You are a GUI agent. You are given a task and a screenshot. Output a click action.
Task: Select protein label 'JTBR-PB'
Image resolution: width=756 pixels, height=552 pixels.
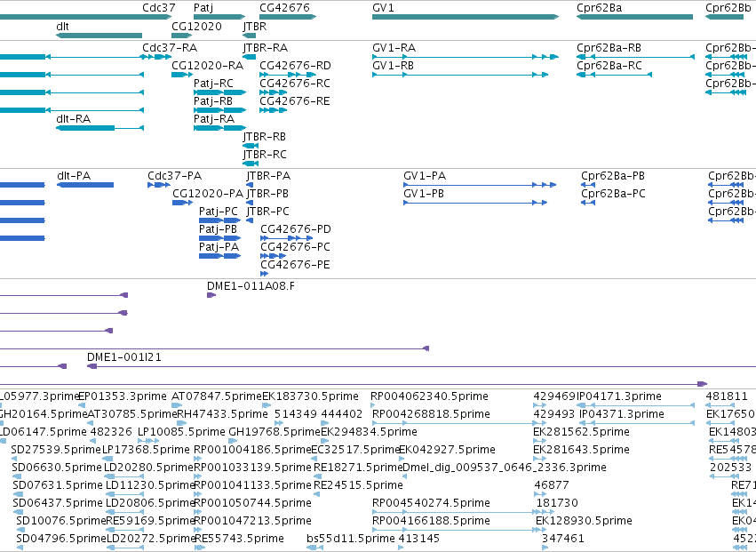pos(267,194)
